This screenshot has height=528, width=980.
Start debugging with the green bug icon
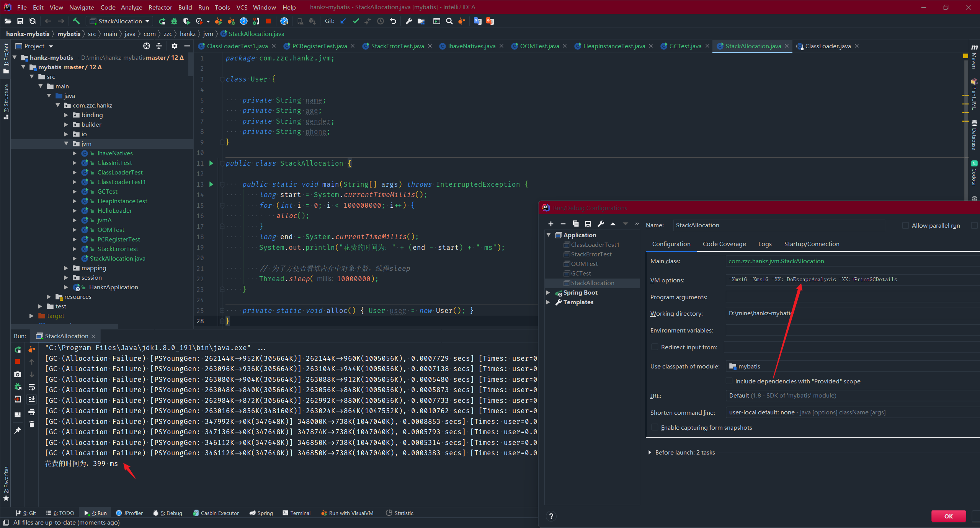pyautogui.click(x=174, y=21)
